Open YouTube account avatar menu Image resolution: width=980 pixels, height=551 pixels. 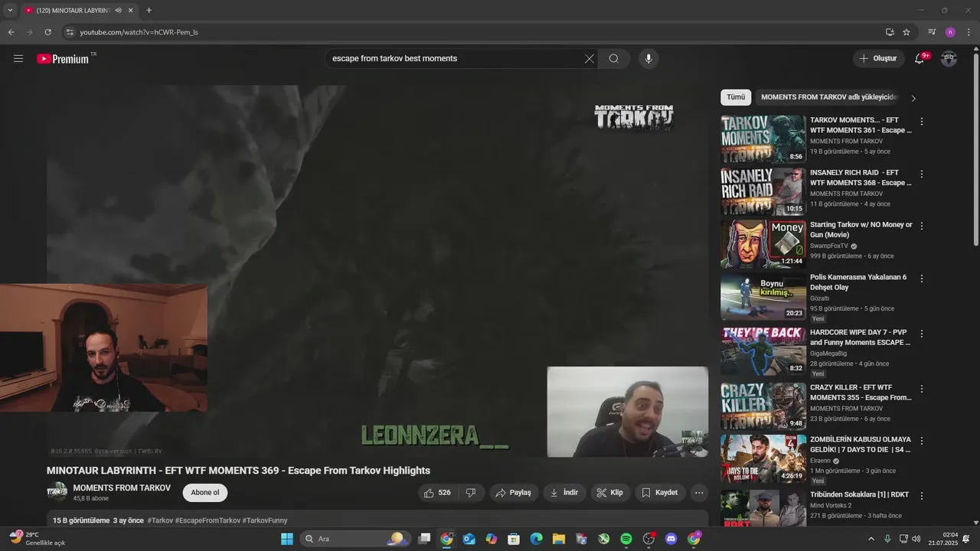[x=949, y=58]
